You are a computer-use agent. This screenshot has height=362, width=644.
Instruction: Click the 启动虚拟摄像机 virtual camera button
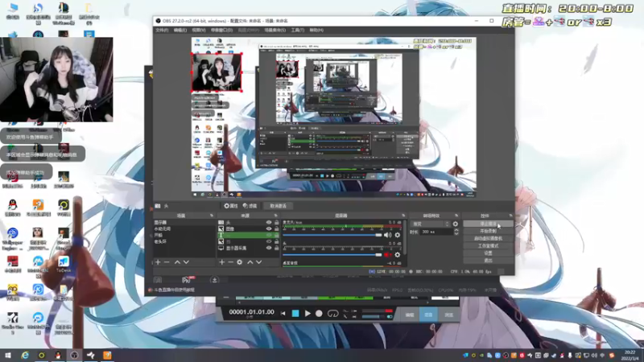488,238
